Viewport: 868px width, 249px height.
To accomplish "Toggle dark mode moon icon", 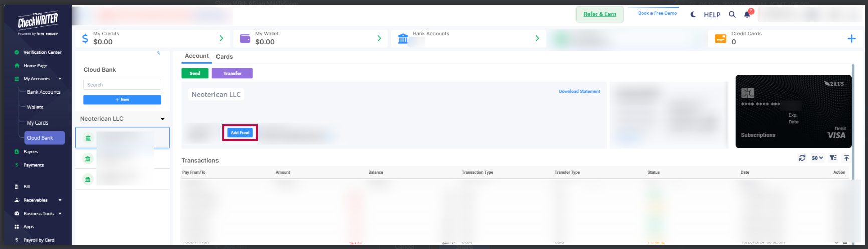I will click(x=693, y=14).
